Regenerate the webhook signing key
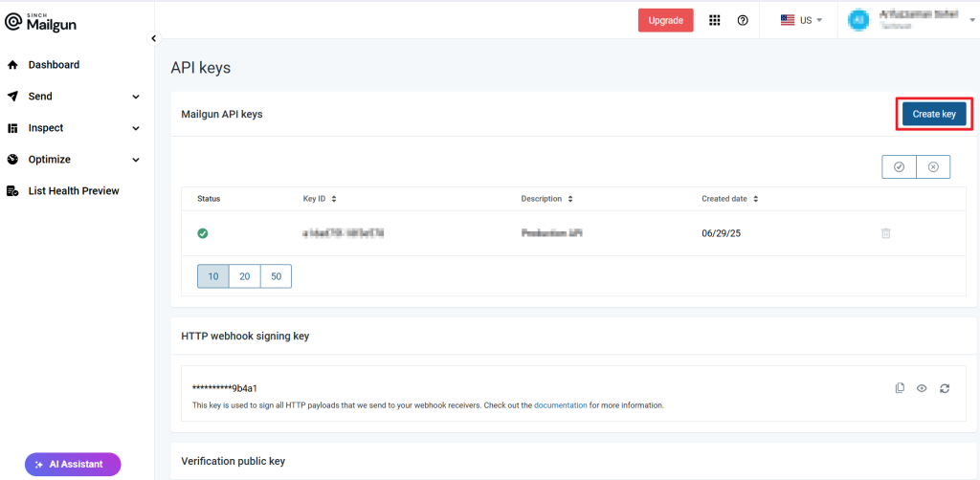This screenshot has height=480, width=980. click(945, 388)
